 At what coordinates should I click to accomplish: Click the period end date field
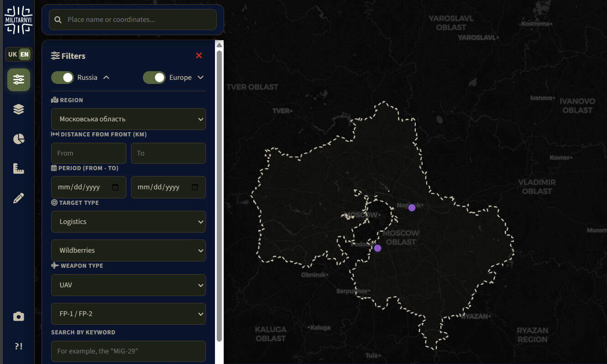168,187
